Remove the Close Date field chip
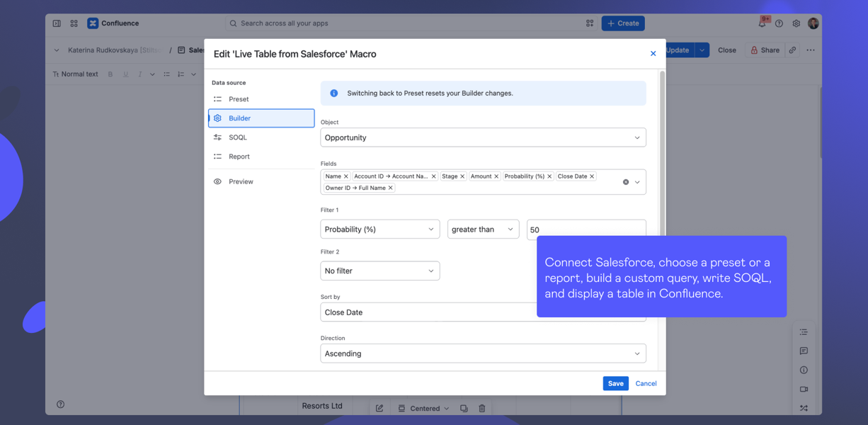Viewport: 868px width, 425px height. point(592,176)
